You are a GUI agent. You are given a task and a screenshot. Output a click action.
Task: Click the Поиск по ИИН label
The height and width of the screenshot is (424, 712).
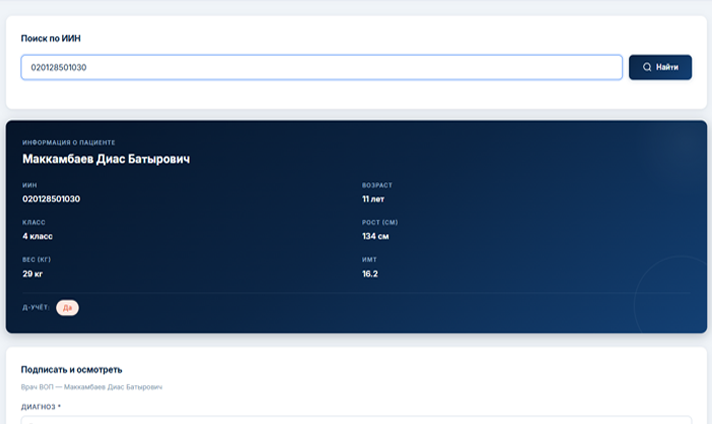[x=51, y=38]
